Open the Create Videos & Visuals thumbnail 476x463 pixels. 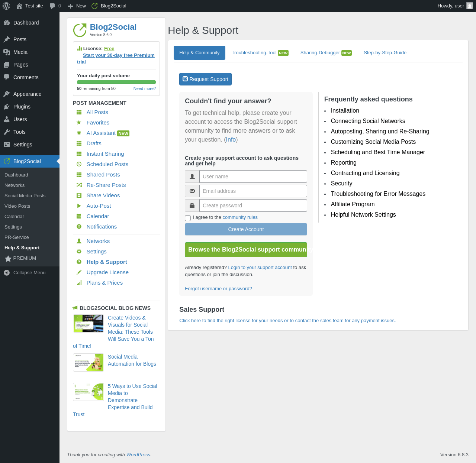[x=89, y=323]
